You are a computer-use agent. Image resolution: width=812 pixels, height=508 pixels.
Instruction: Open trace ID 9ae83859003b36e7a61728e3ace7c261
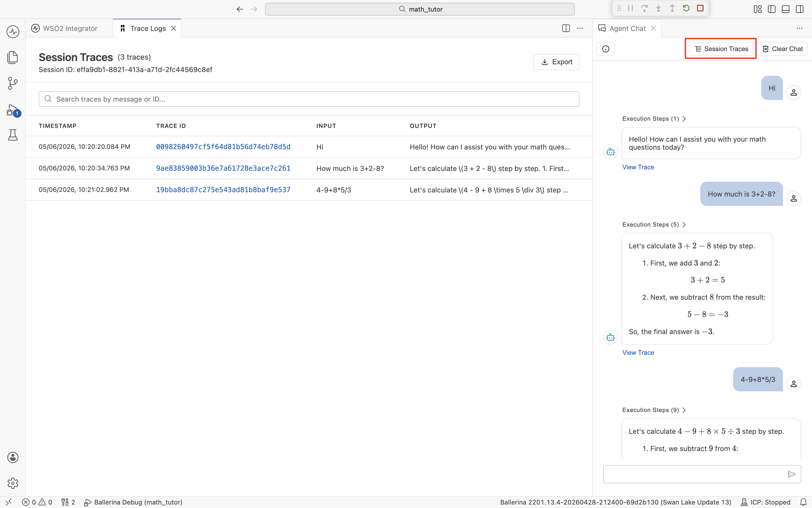click(223, 168)
